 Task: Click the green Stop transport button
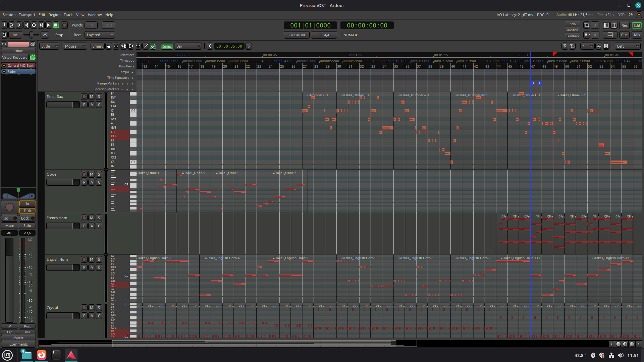(56, 25)
